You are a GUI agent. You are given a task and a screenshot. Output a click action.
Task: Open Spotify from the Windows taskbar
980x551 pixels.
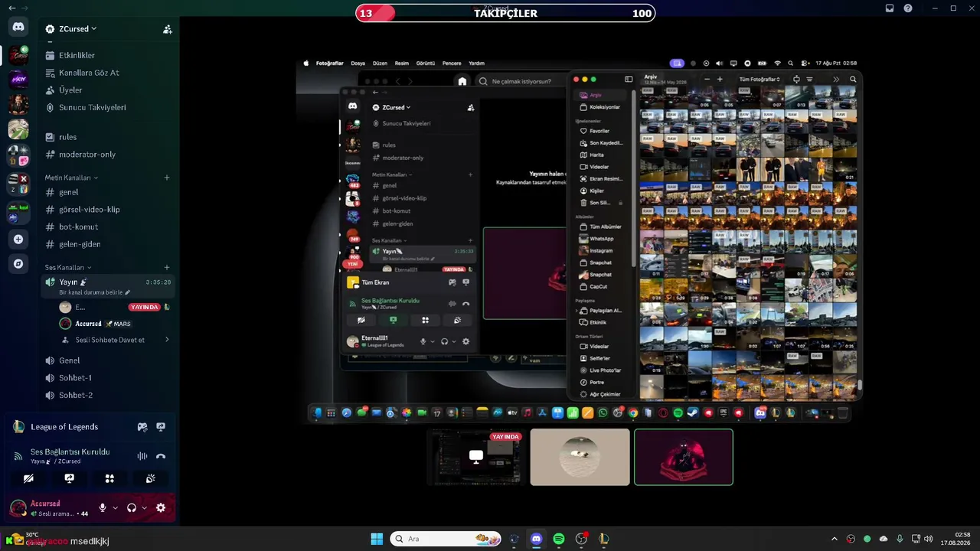point(559,539)
